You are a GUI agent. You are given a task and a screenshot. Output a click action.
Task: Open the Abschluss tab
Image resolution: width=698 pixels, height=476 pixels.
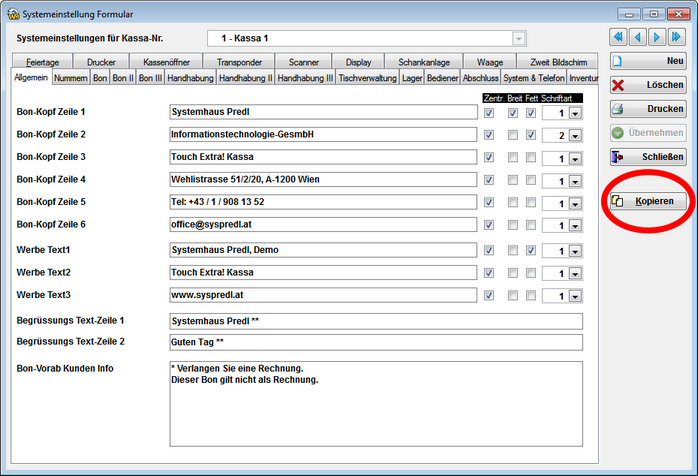click(480, 78)
